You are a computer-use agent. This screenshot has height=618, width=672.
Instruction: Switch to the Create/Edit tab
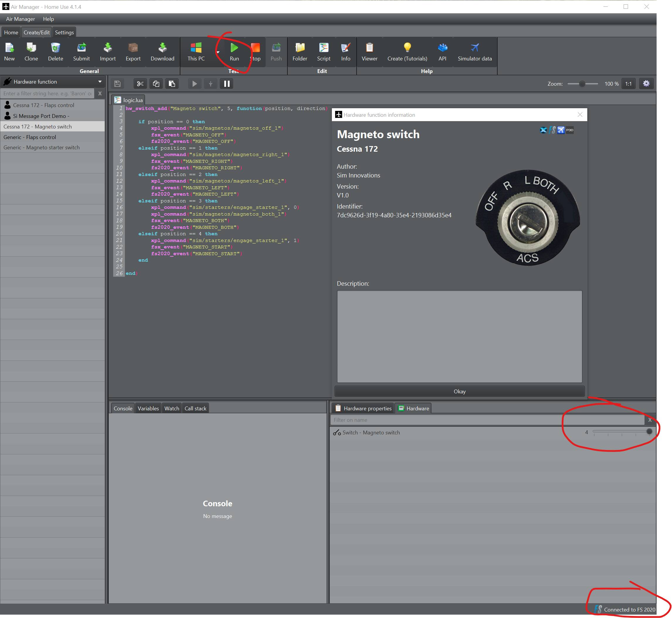tap(36, 33)
